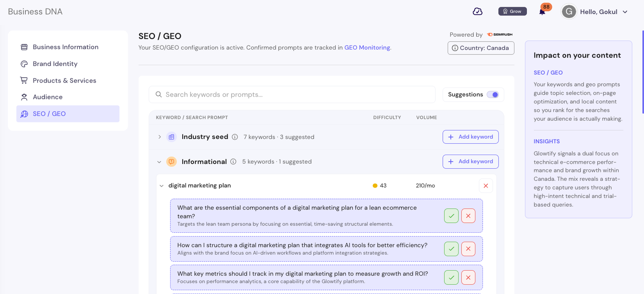Click the cloud sync icon in header

(x=477, y=12)
